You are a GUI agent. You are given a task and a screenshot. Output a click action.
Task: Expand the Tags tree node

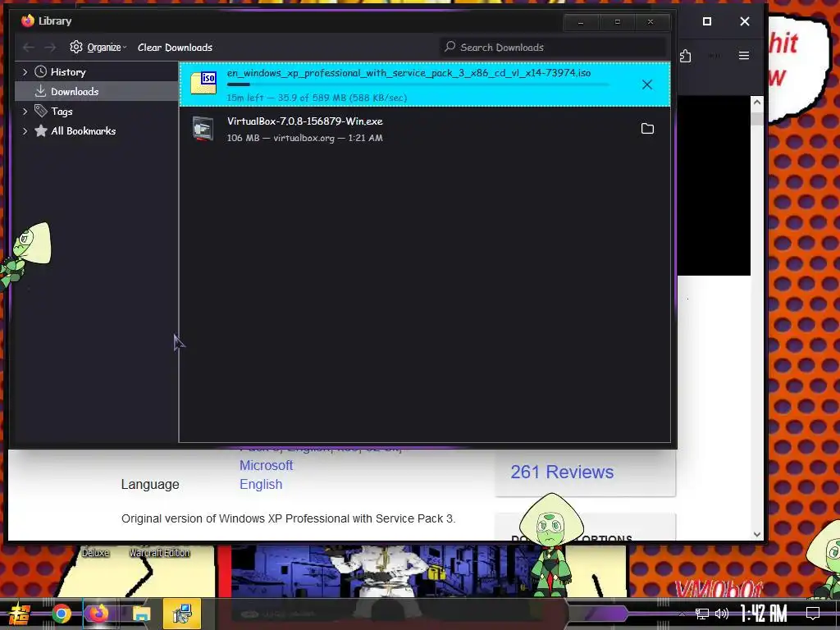click(25, 111)
